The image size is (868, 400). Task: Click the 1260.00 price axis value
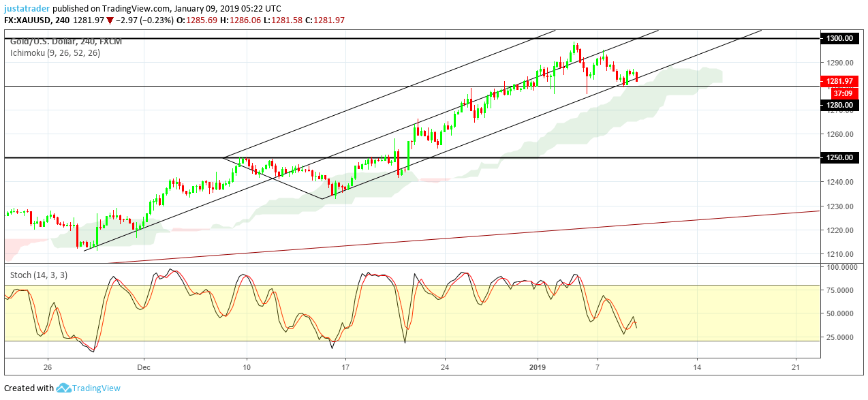[839, 134]
